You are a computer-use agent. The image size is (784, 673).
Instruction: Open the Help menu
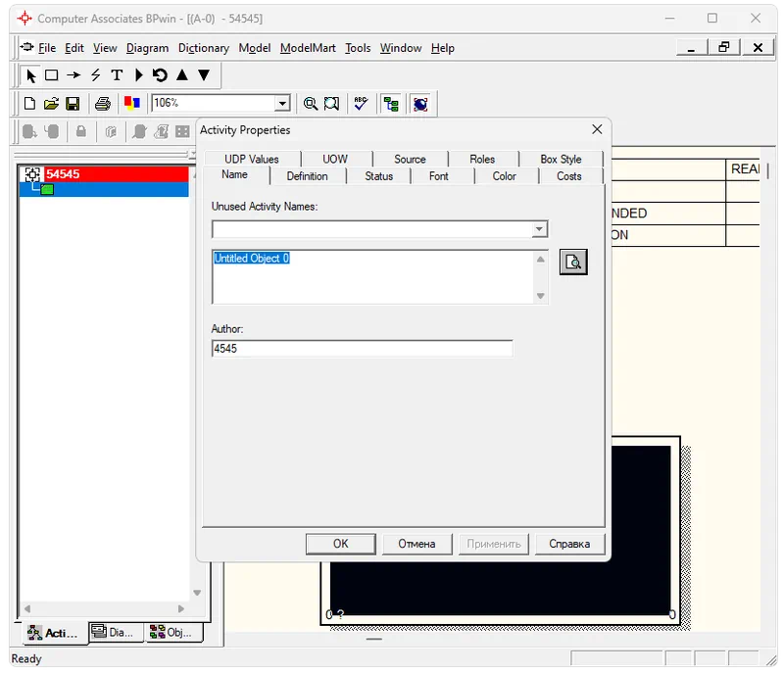(443, 48)
